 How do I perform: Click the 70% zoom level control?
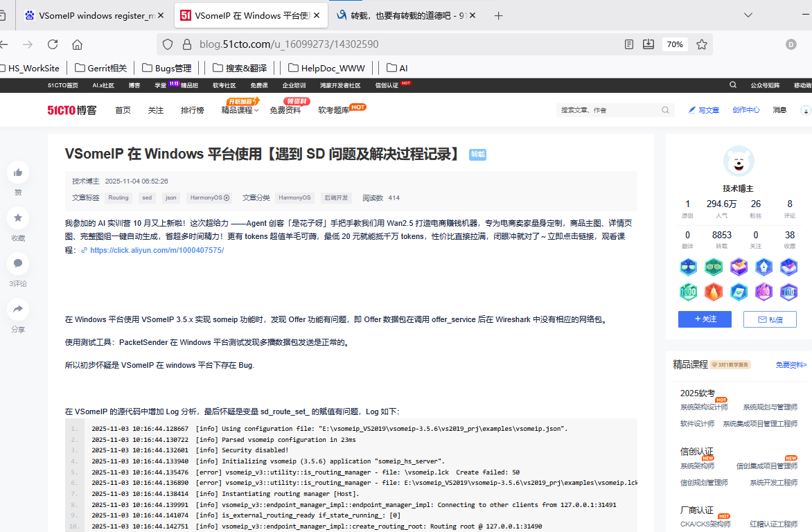tap(674, 44)
